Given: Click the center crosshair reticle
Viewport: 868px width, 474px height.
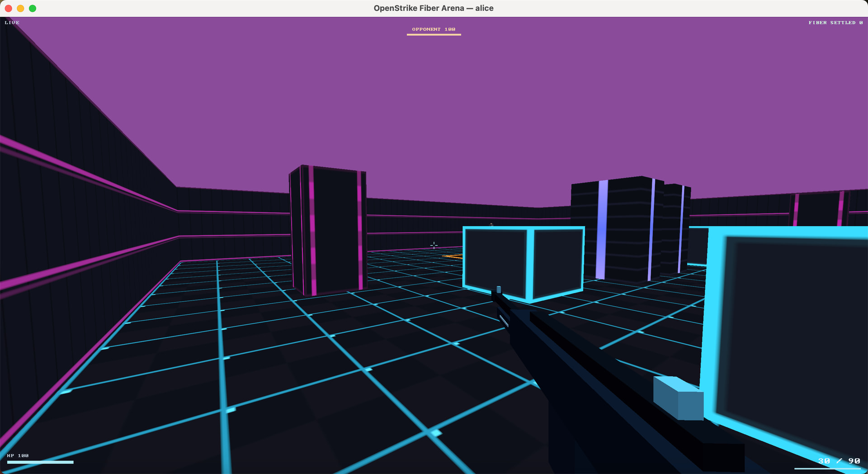Looking at the screenshot, I should pos(434,245).
